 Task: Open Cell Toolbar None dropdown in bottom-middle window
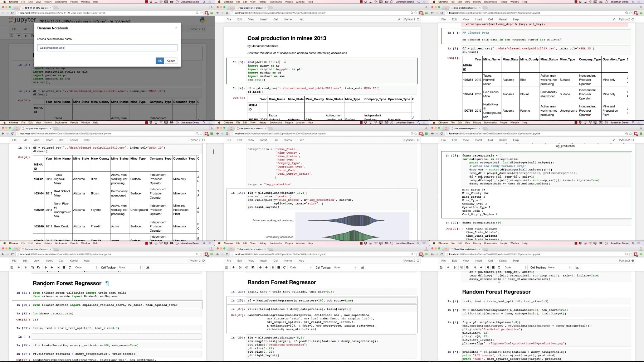(x=345, y=267)
